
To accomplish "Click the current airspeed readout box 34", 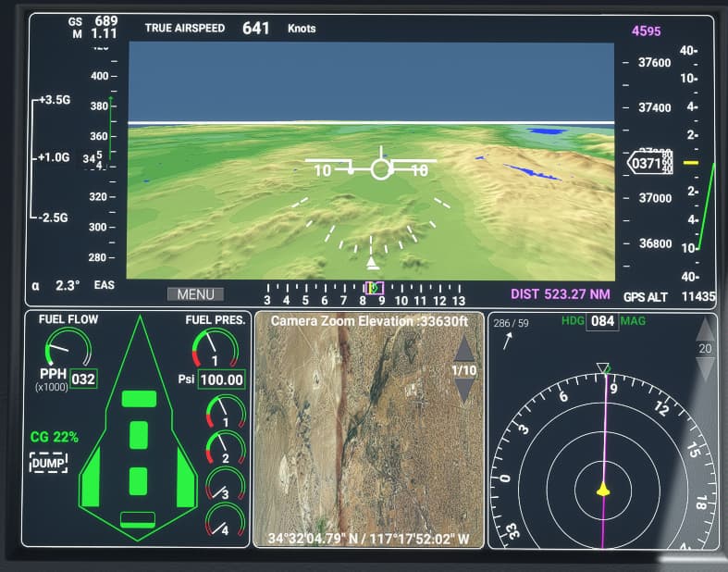I will click(95, 159).
